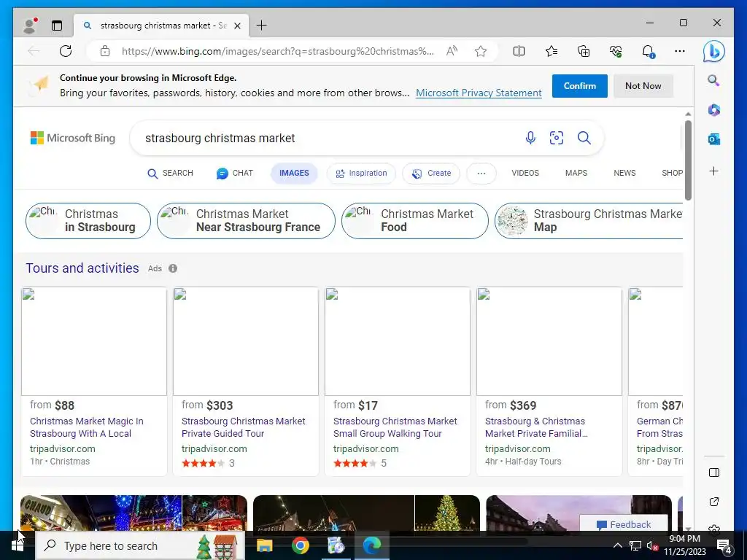Dismiss banner with Not Now
This screenshot has height=560, width=747.
[643, 86]
